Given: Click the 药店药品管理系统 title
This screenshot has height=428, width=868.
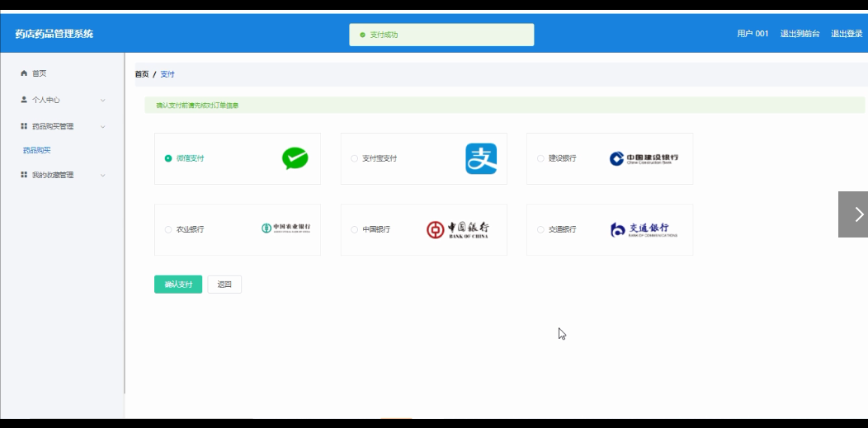Looking at the screenshot, I should pyautogui.click(x=54, y=34).
